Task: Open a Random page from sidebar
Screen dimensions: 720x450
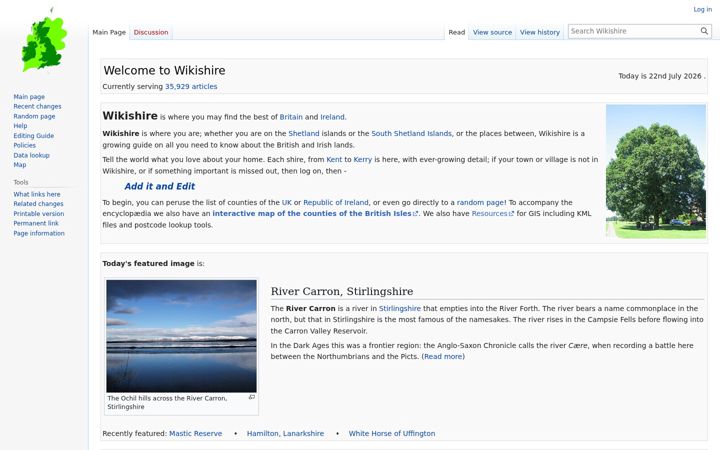Action: [x=34, y=116]
